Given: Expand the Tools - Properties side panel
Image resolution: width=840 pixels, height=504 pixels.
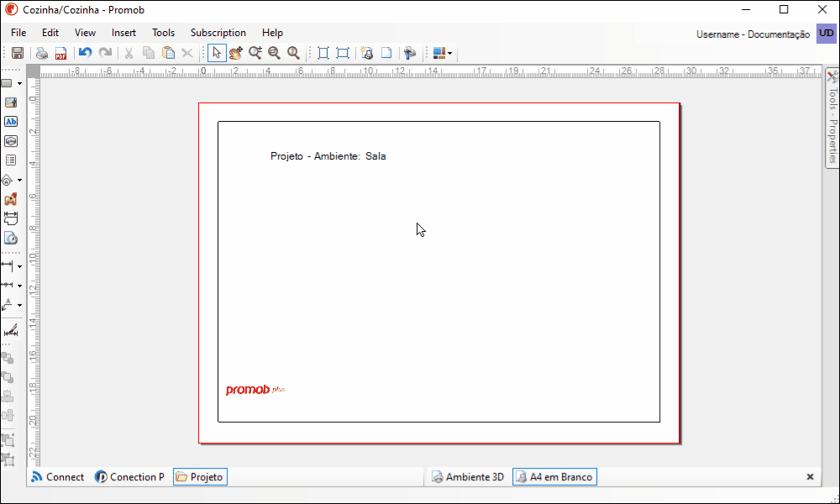Looking at the screenshot, I should [x=832, y=118].
